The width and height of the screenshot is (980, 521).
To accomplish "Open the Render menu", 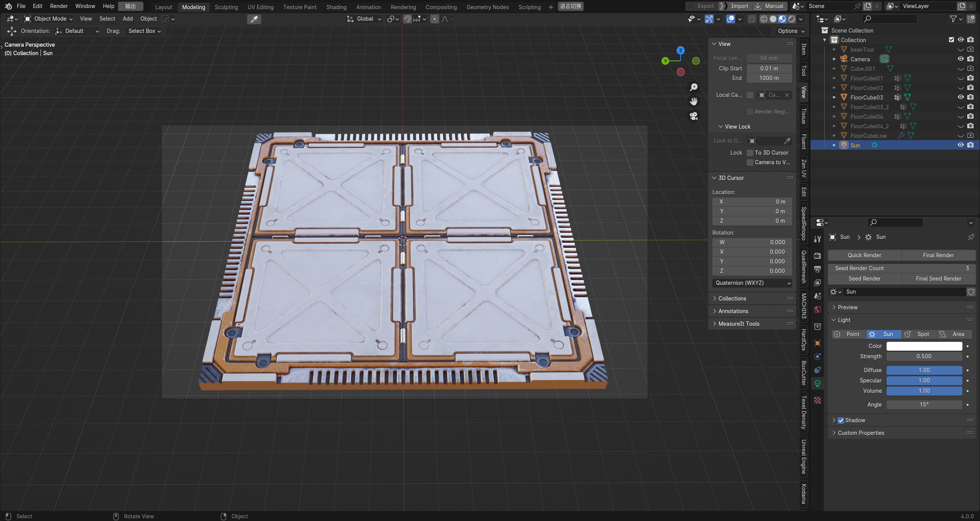I will (59, 6).
